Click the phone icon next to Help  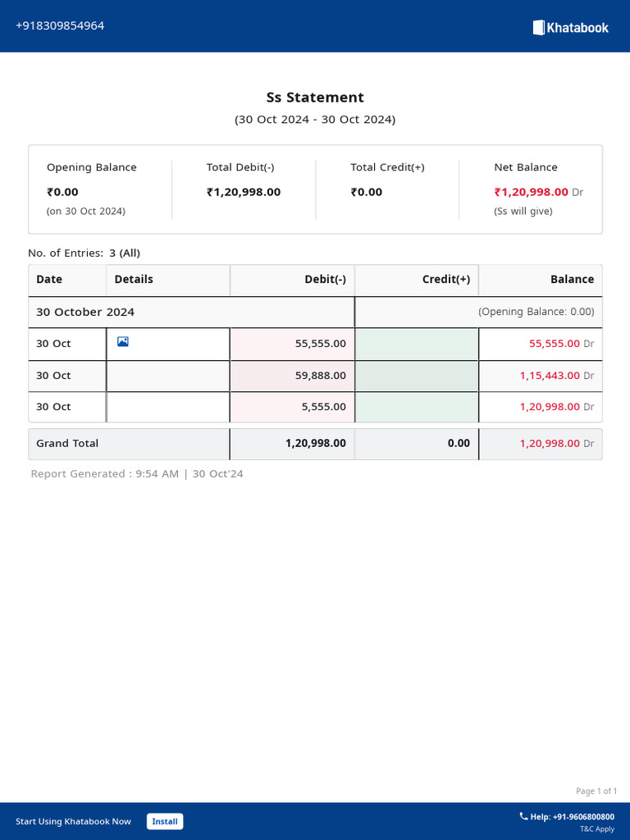pos(523,816)
